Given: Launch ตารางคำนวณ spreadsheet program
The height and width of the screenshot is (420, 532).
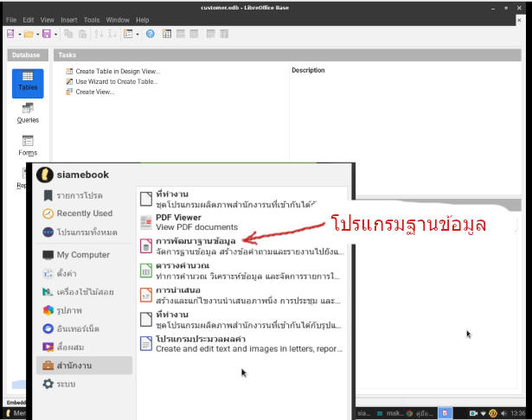Looking at the screenshot, I should point(242,270).
